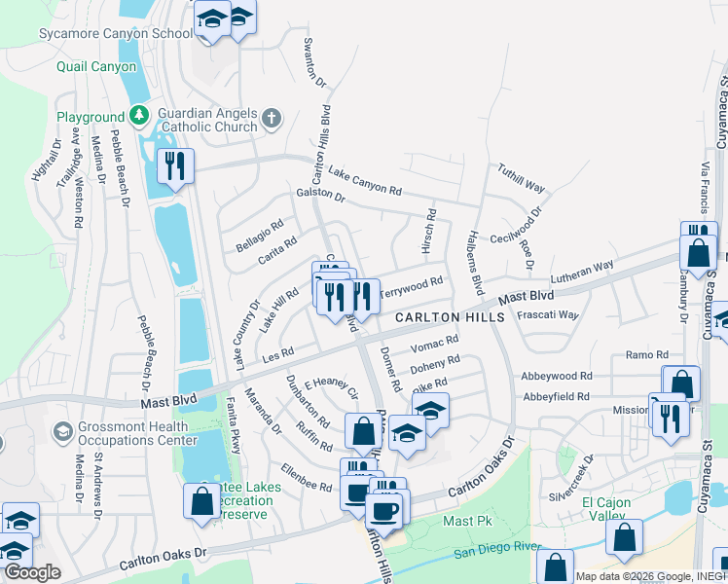Screen dimensions: 728x584
Task: Open the shopping bag marker near Dunbarton Rd
Action: click(363, 433)
